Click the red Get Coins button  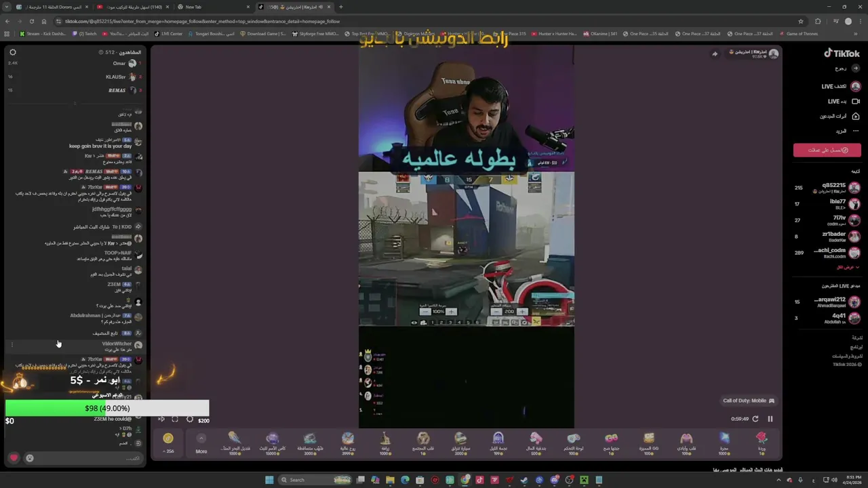827,150
